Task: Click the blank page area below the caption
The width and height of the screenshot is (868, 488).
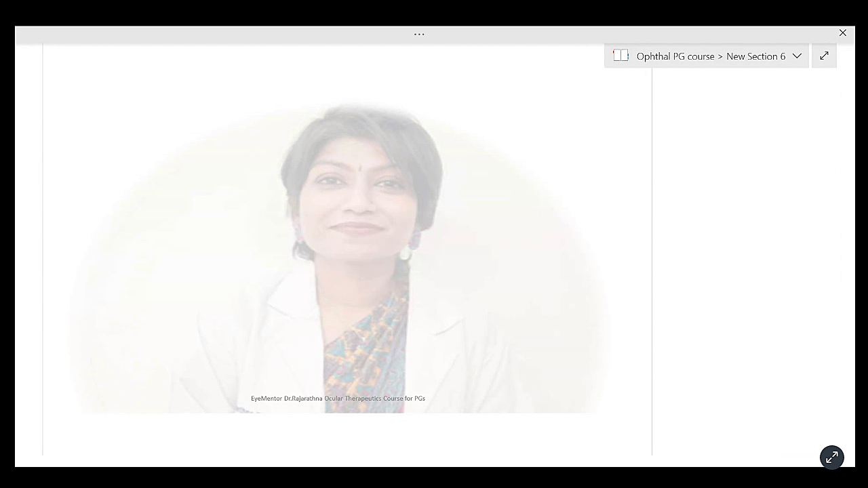Action: pyautogui.click(x=339, y=434)
